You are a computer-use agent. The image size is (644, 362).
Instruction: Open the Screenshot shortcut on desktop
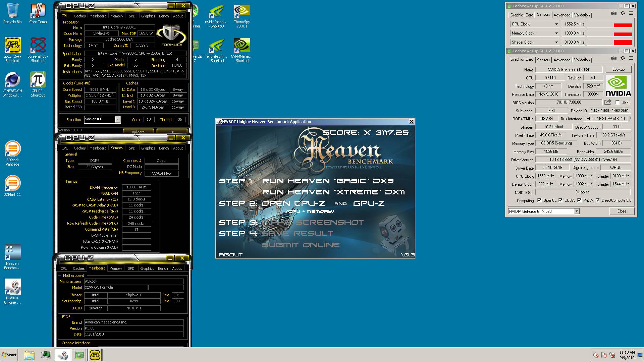coord(38,50)
